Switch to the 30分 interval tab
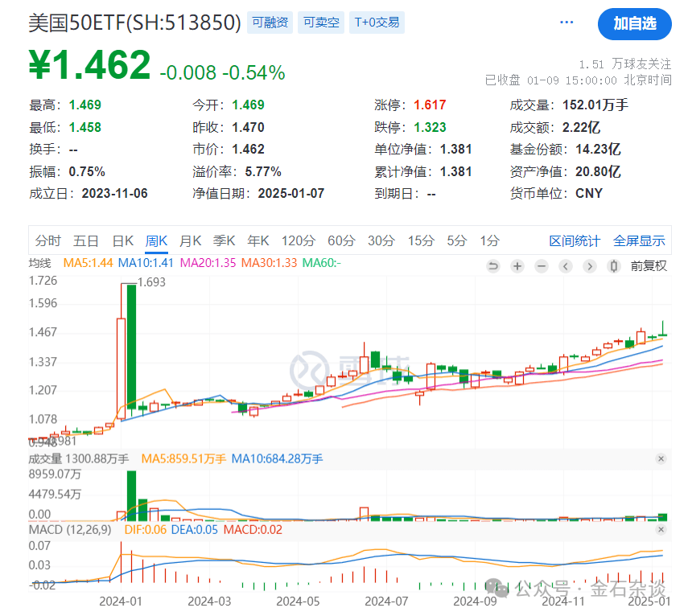This screenshot has height=616, width=688. click(381, 240)
